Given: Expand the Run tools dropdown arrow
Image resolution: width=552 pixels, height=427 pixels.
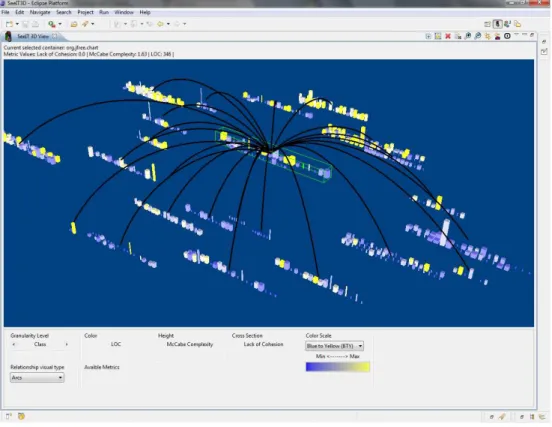Looking at the screenshot, I should (x=60, y=24).
